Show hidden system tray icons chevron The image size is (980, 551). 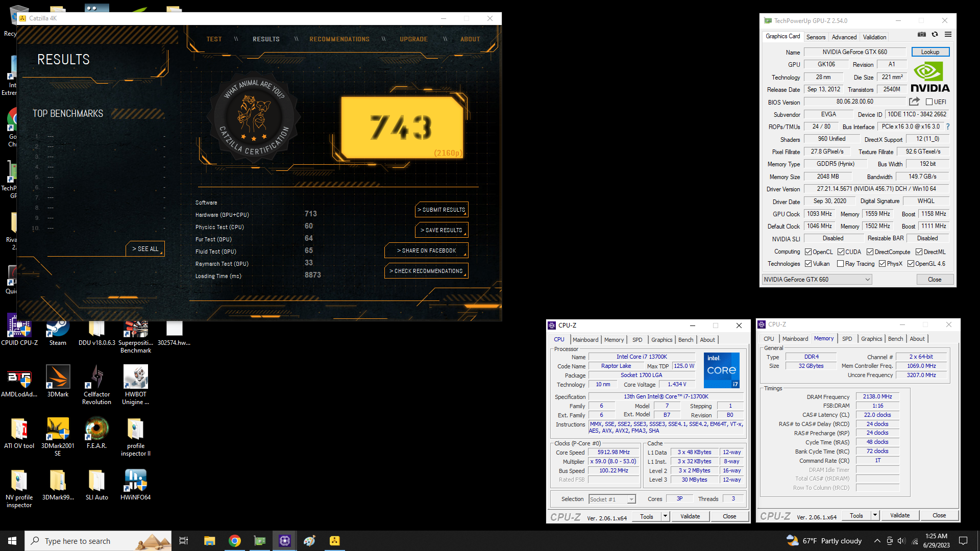877,541
